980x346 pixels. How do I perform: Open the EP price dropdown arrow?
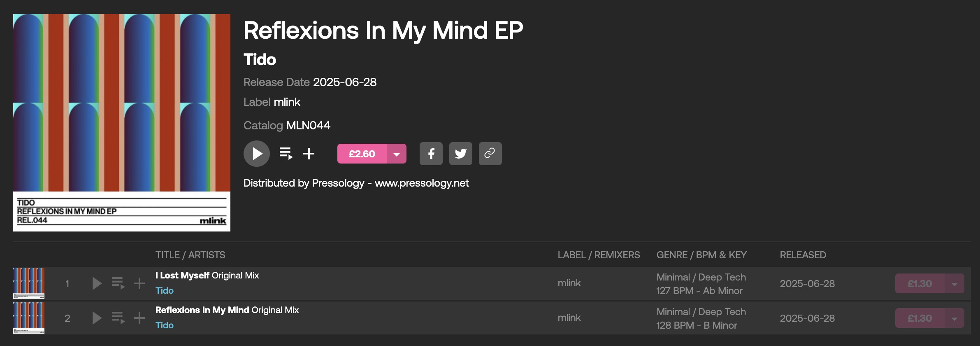coord(397,154)
